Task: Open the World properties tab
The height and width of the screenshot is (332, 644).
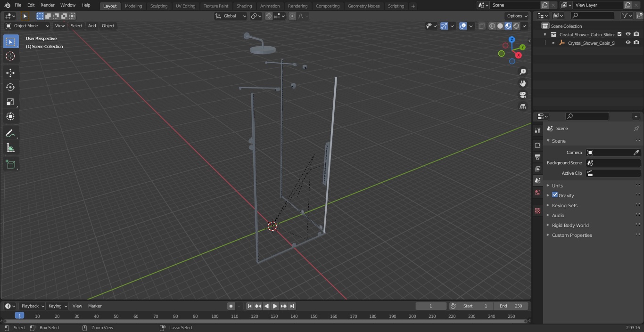Action: [537, 192]
